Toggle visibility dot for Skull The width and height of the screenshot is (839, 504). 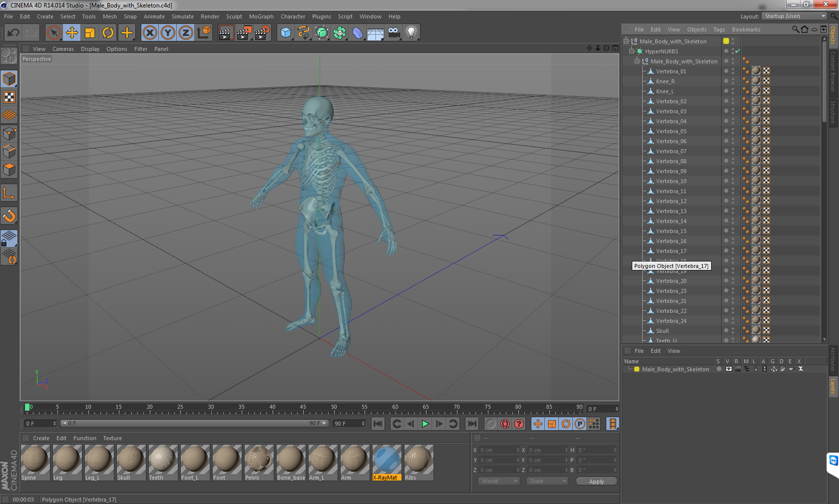726,330
